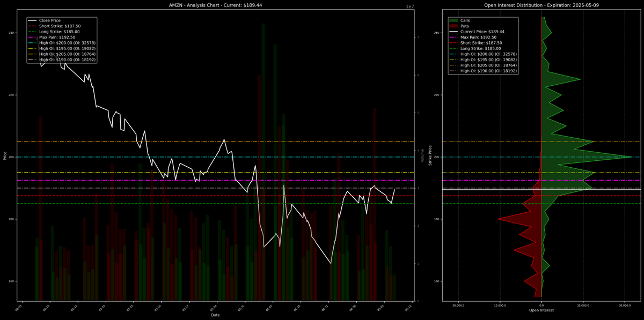Click 'High OI: $200.00 (OI: 32578)' in the open interest legend
The image size is (644, 320).
489,55
